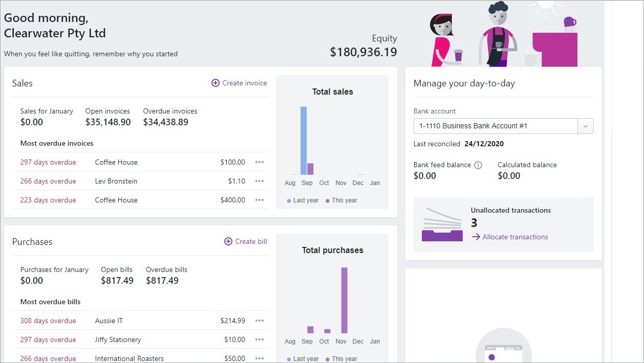Click This year legend dot in Total sales
644x363 pixels.
328,201
